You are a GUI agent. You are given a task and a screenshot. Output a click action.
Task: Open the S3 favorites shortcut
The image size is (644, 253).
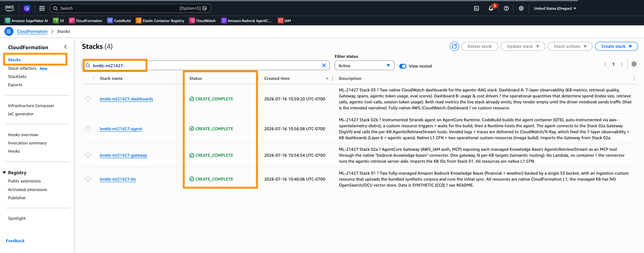59,21
